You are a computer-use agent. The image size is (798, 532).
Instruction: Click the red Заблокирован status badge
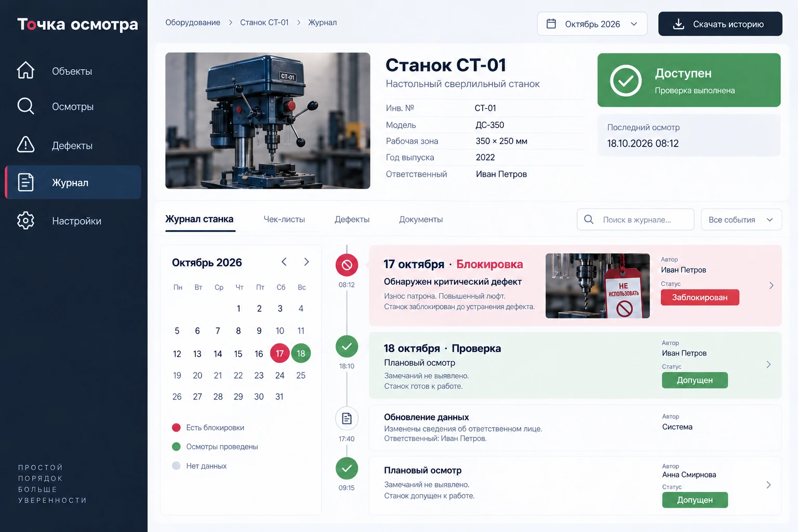(700, 297)
